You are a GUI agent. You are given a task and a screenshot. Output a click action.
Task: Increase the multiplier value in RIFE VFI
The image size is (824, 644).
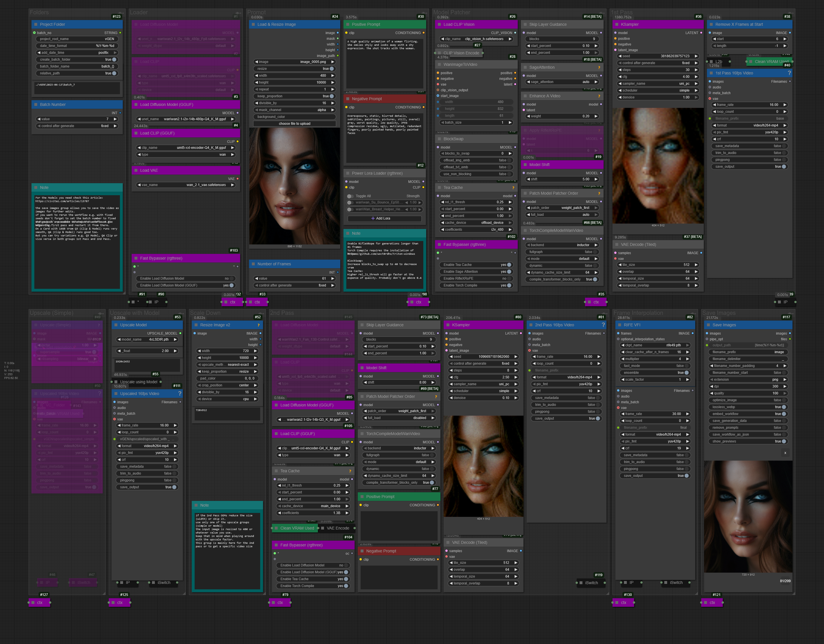pyautogui.click(x=687, y=359)
